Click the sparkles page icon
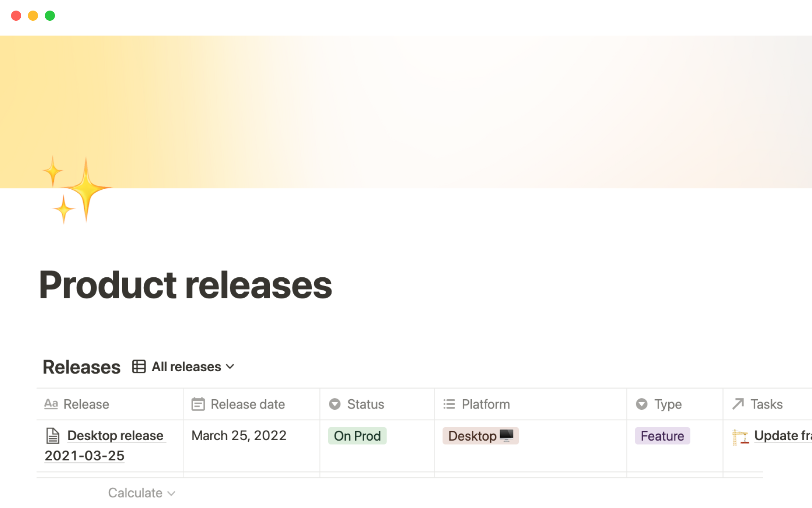The image size is (812, 508). click(x=77, y=189)
